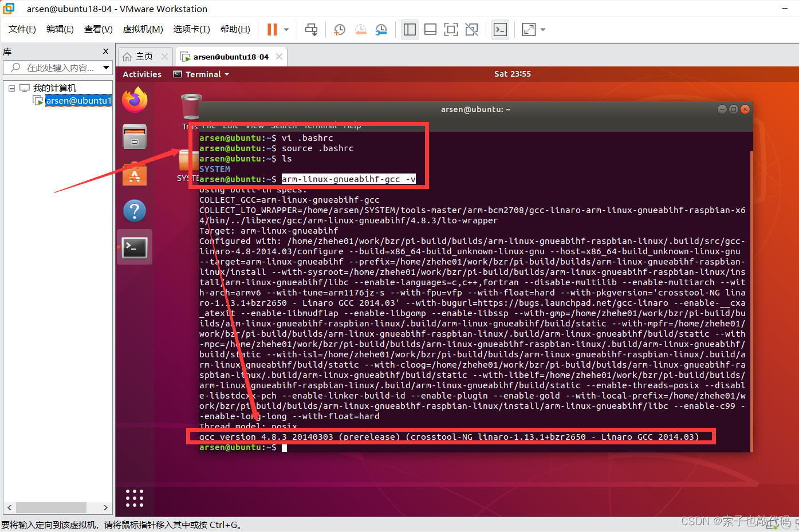Open the 选项卡(T) menu
This screenshot has width=799, height=532.
pyautogui.click(x=191, y=29)
